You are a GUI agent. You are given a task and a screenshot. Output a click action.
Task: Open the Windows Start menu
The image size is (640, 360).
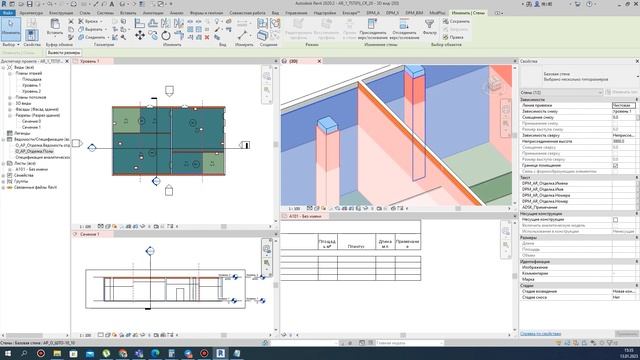[x=7, y=353]
